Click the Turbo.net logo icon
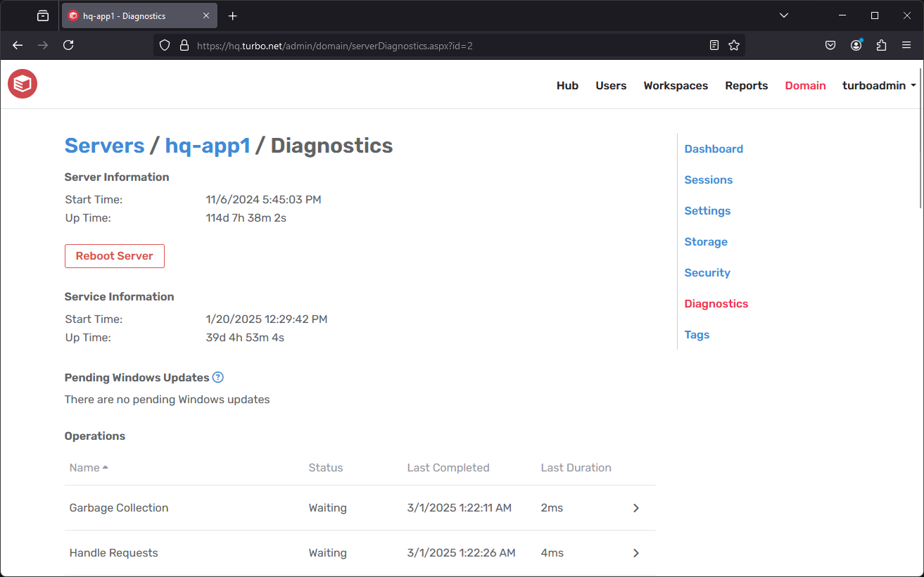The height and width of the screenshot is (577, 924). point(22,84)
